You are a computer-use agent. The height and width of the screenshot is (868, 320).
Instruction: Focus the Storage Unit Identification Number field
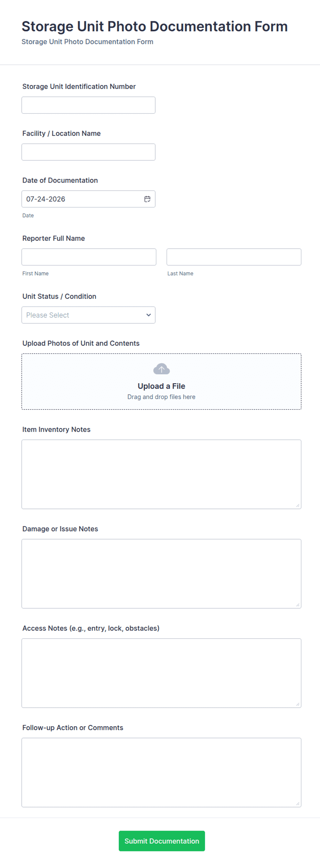pyautogui.click(x=88, y=105)
